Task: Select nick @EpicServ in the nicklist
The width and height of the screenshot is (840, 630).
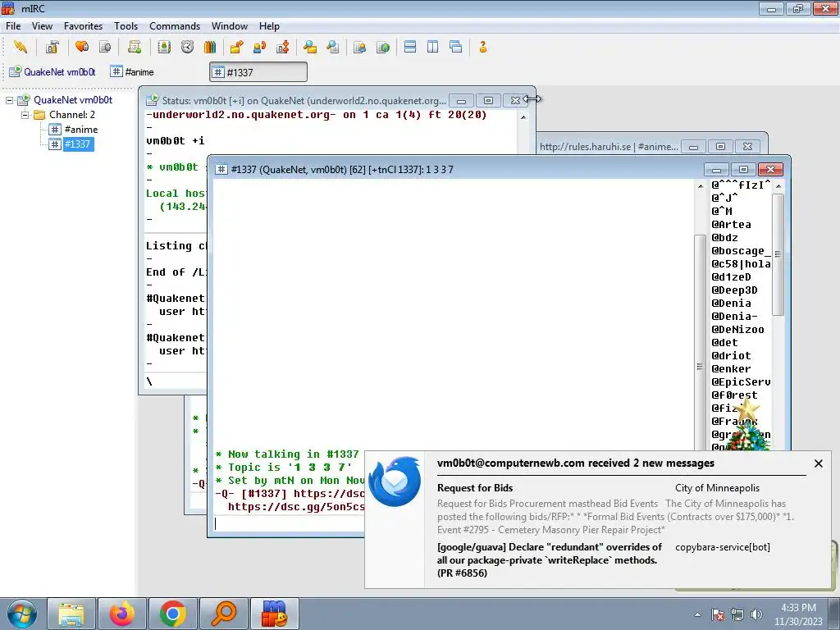Action: (x=741, y=382)
